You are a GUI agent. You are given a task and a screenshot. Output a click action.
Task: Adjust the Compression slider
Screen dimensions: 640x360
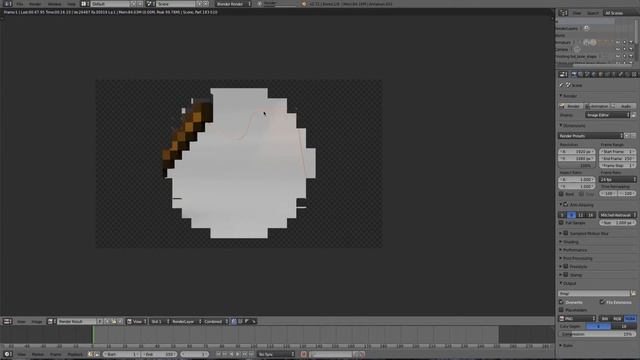tap(597, 334)
